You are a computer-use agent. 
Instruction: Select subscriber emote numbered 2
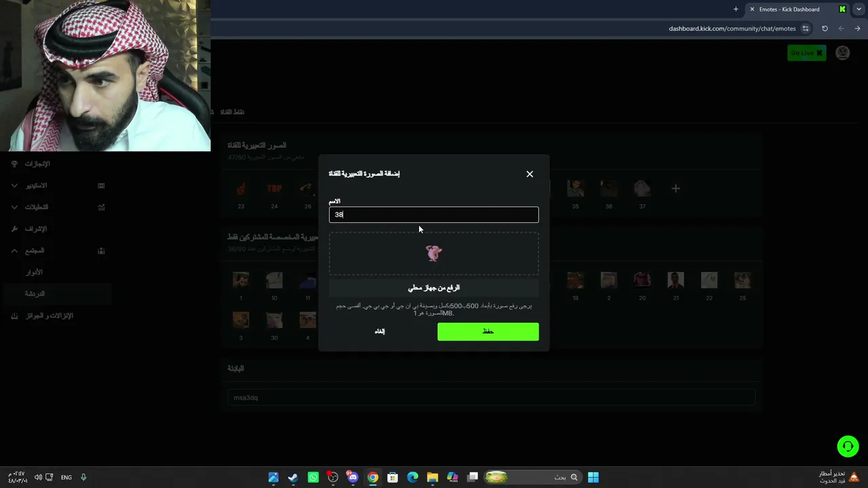point(609,280)
